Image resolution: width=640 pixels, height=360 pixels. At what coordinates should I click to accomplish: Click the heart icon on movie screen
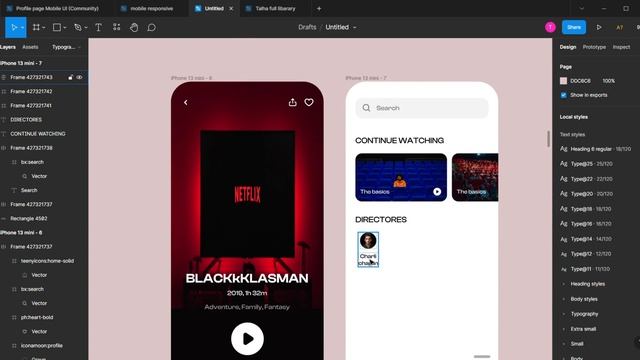tap(309, 102)
